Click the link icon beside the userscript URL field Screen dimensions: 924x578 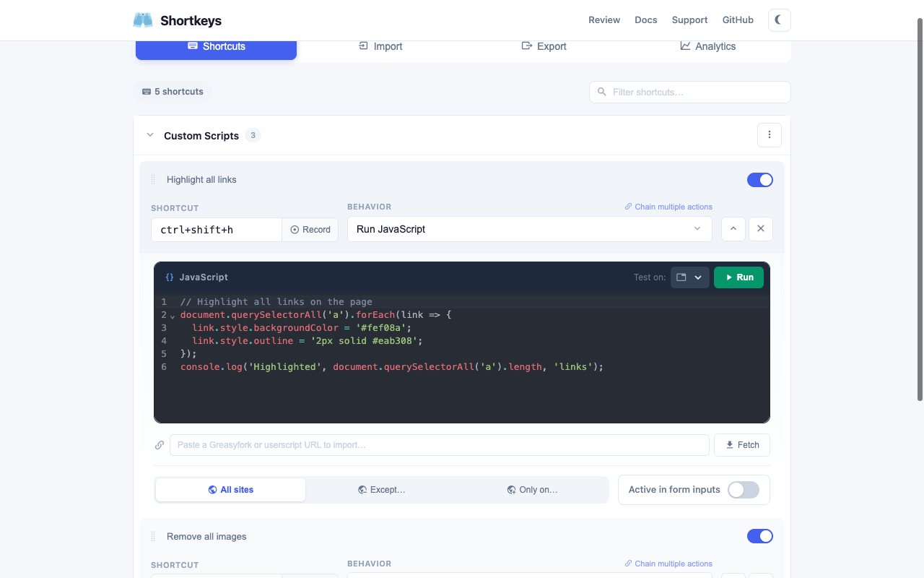click(160, 445)
